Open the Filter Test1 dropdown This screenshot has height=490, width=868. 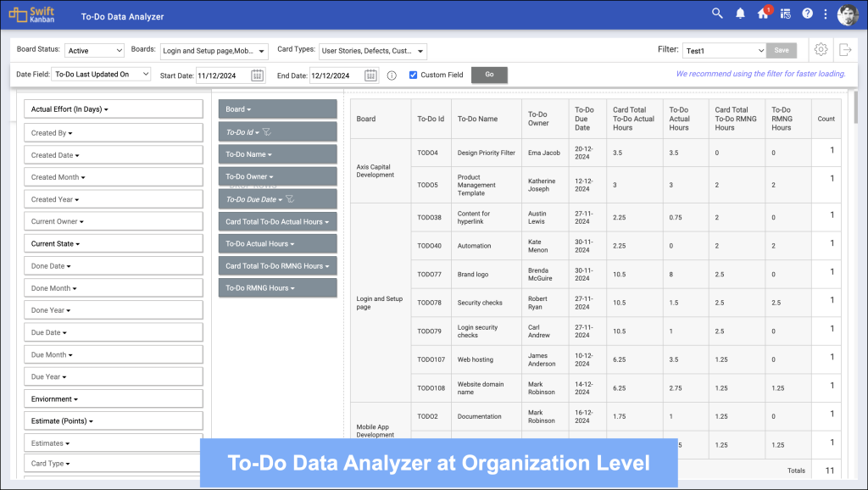click(x=724, y=50)
